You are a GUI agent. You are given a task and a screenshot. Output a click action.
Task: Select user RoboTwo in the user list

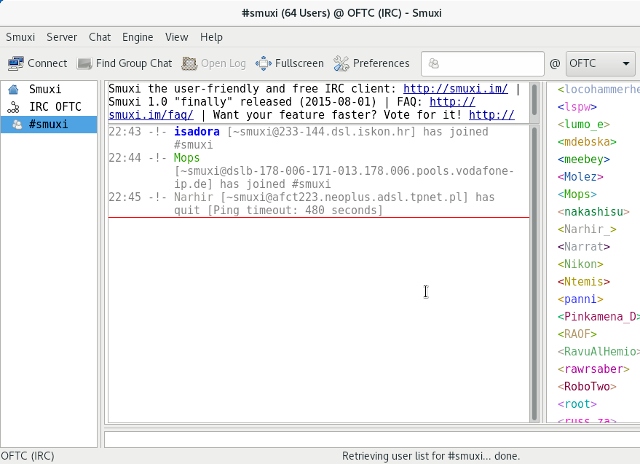coord(587,387)
